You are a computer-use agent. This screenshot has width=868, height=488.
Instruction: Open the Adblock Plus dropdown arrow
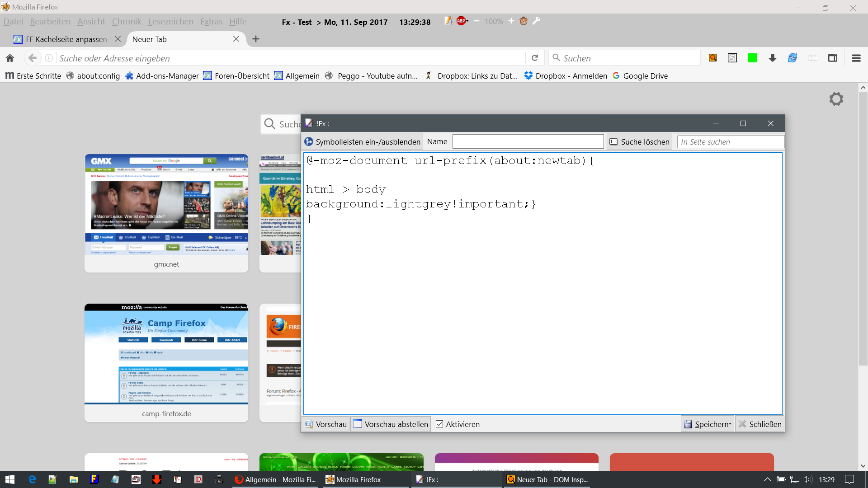pyautogui.click(x=467, y=21)
